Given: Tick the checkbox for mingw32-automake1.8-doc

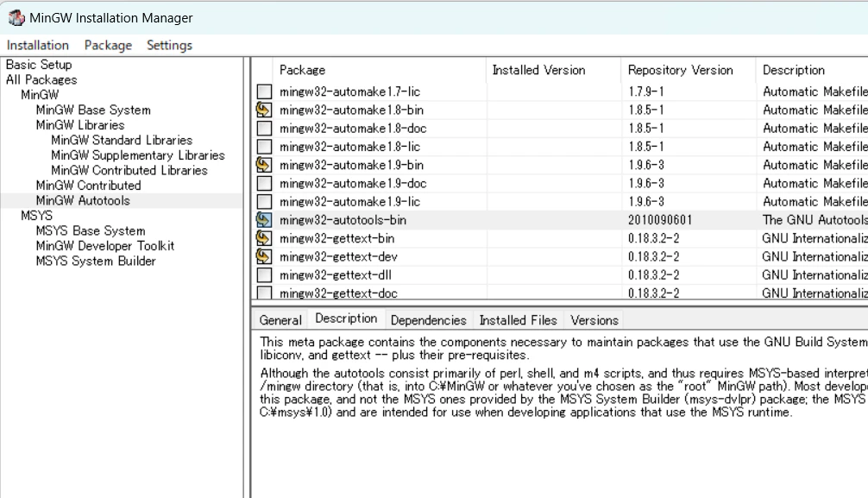Looking at the screenshot, I should click(x=265, y=128).
